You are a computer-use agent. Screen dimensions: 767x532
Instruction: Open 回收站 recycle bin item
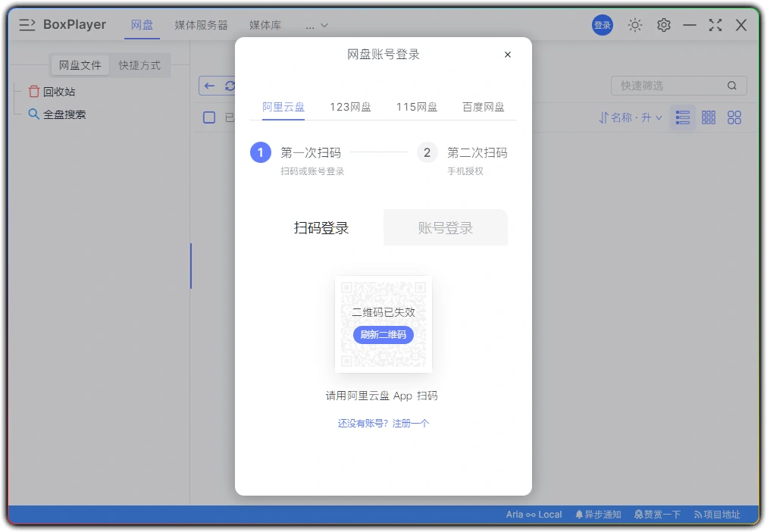(x=52, y=92)
